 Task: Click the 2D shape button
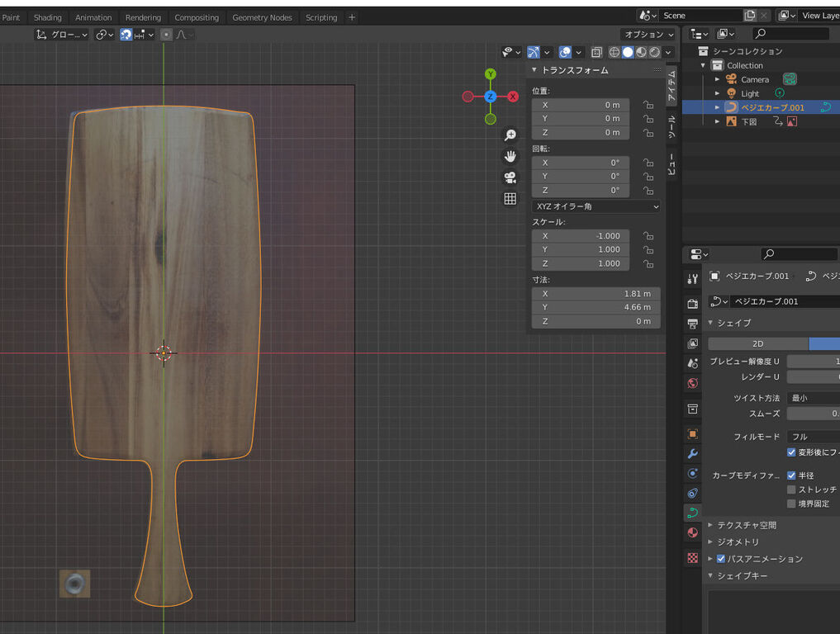[x=757, y=343]
